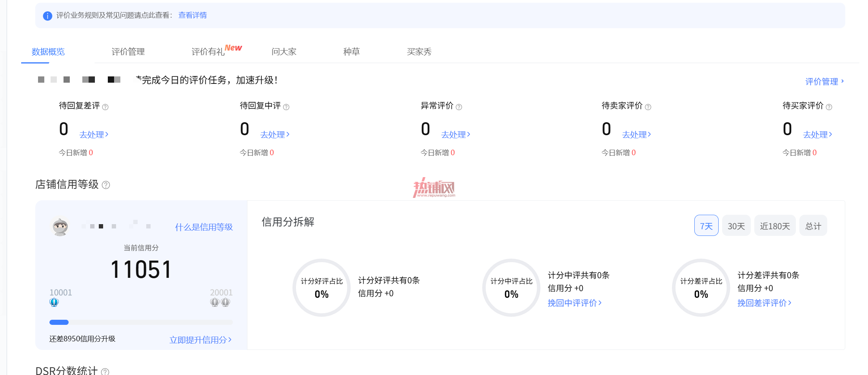Click help icon beside 待卖家评价

pyautogui.click(x=648, y=107)
